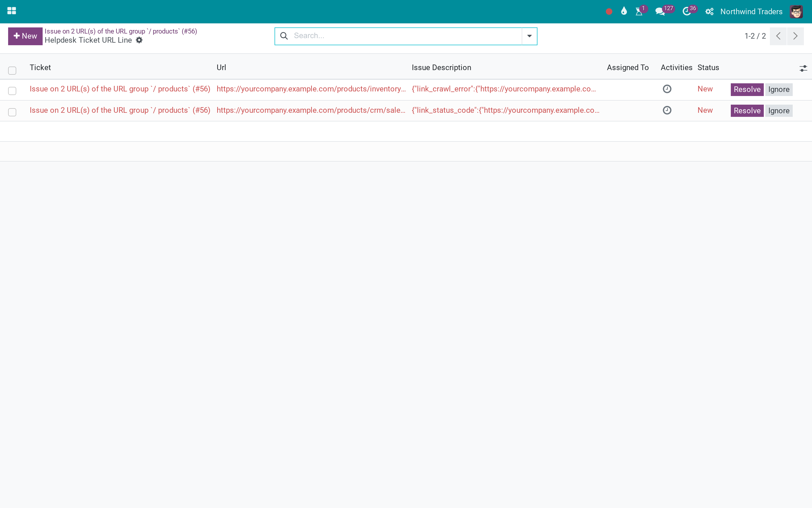The width and height of the screenshot is (812, 508).
Task: Click ticket name in the crm/sale URL row
Action: pyautogui.click(x=120, y=110)
